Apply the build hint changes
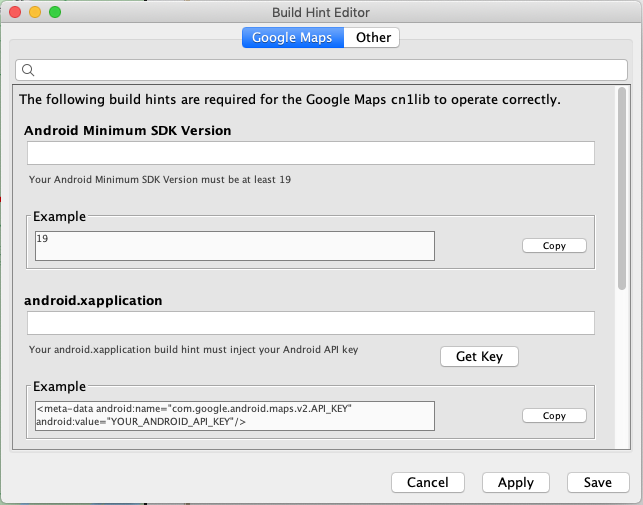643x505 pixels. point(516,482)
